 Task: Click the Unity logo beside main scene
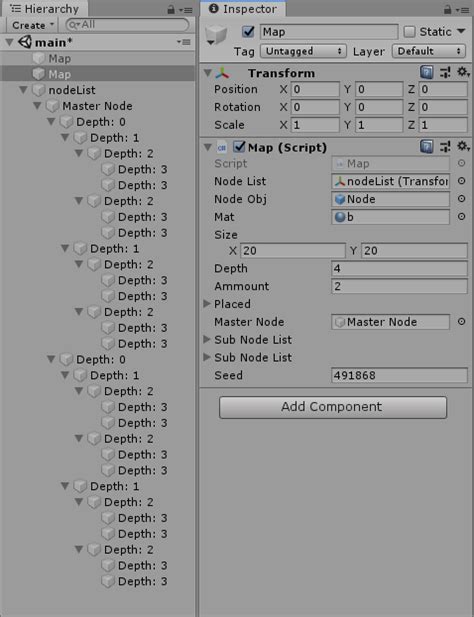[x=25, y=42]
